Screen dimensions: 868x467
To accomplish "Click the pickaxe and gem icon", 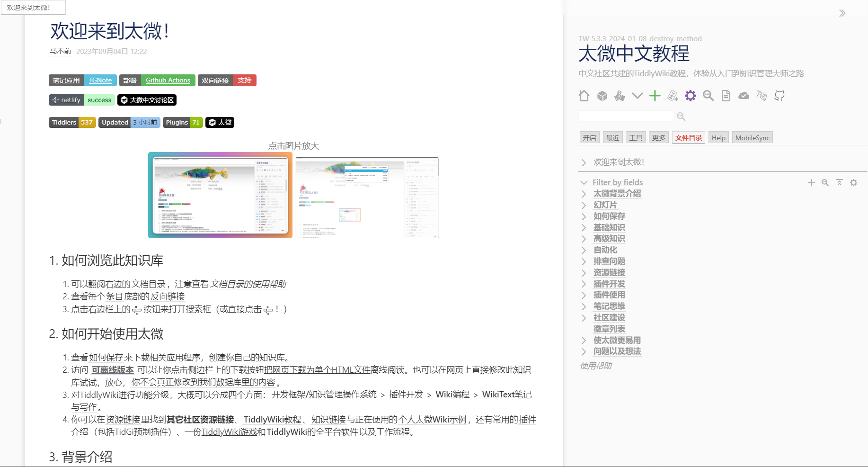I will 762,96.
